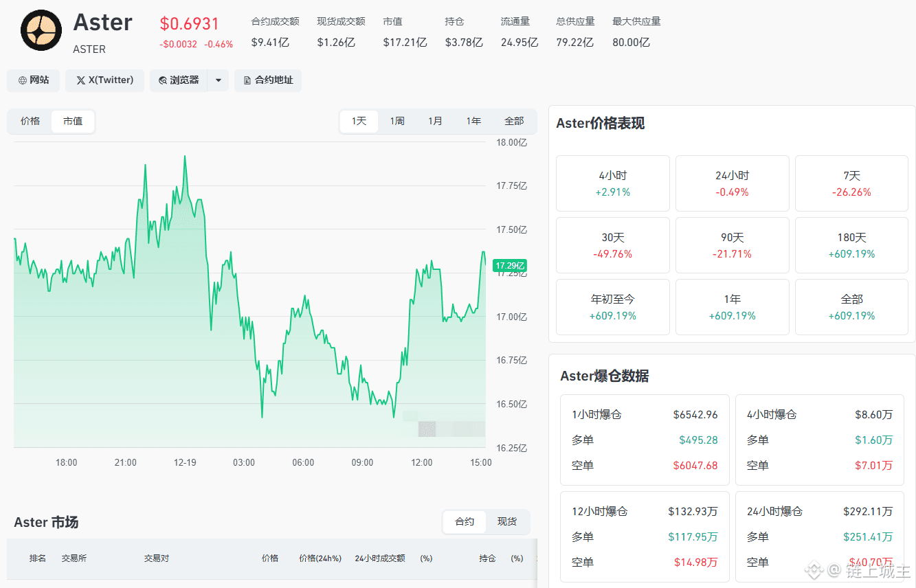Click the 4小时 +2.91% performance card

613,183
